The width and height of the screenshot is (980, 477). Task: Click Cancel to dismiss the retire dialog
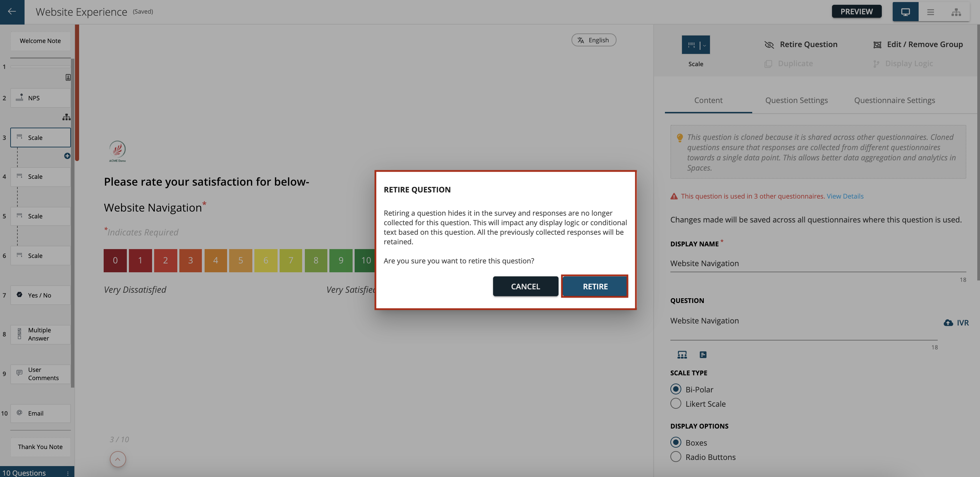[525, 286]
